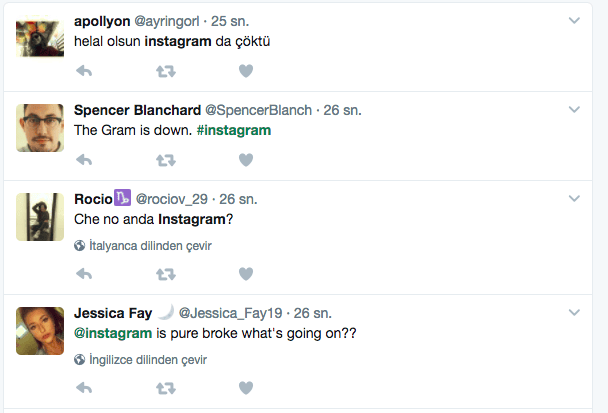Reply to Jessica Fay's tweet
Screen dimensions: 608x413
85,387
